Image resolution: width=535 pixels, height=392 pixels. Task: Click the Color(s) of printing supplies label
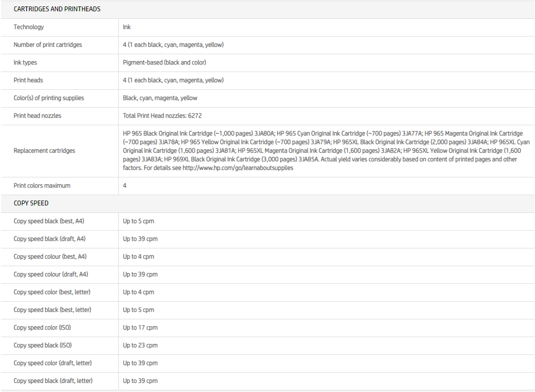(49, 98)
